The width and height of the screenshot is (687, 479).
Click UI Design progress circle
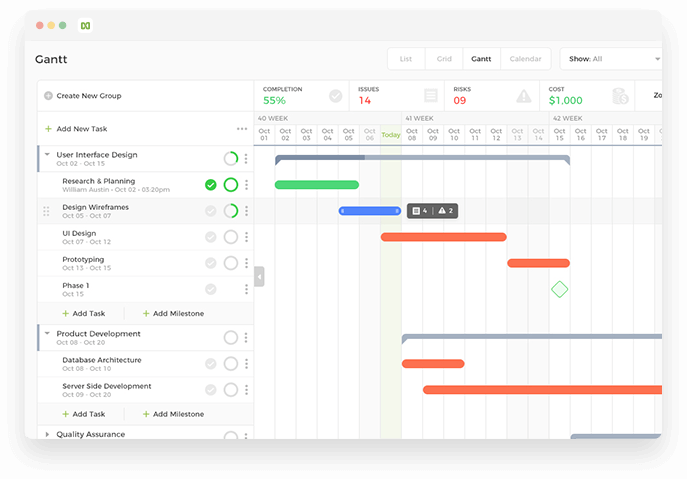231,237
